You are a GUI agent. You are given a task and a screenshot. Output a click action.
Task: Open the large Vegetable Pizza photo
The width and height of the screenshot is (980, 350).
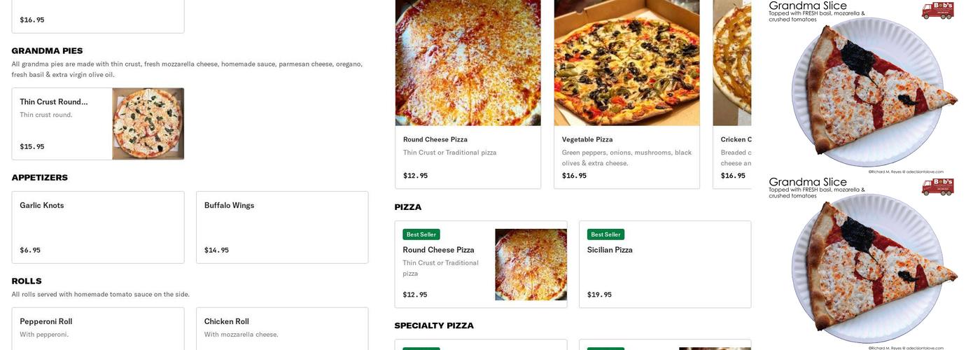626,63
